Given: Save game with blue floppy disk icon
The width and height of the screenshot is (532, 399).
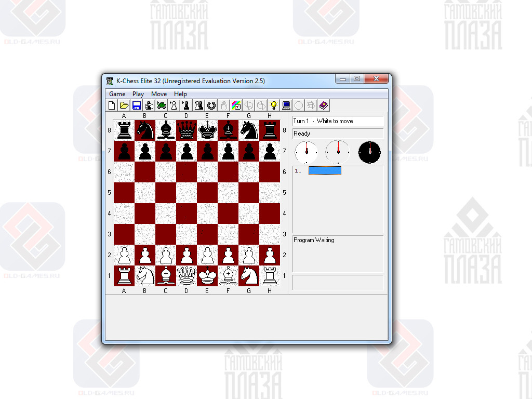Looking at the screenshot, I should point(137,105).
